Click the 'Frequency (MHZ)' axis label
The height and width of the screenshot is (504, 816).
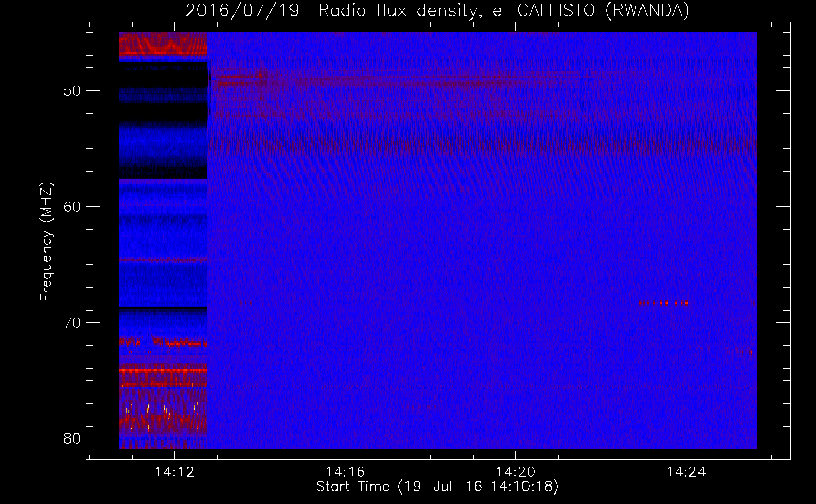(46, 242)
